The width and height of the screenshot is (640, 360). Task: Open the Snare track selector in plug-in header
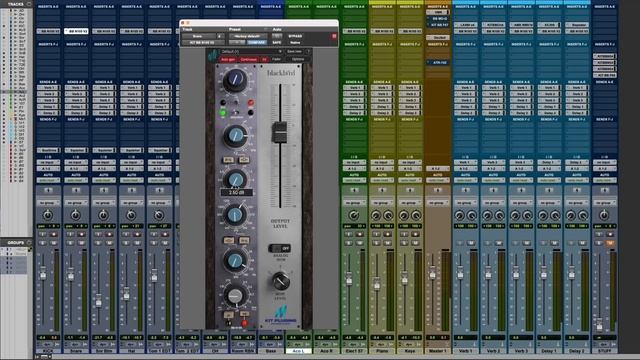198,36
